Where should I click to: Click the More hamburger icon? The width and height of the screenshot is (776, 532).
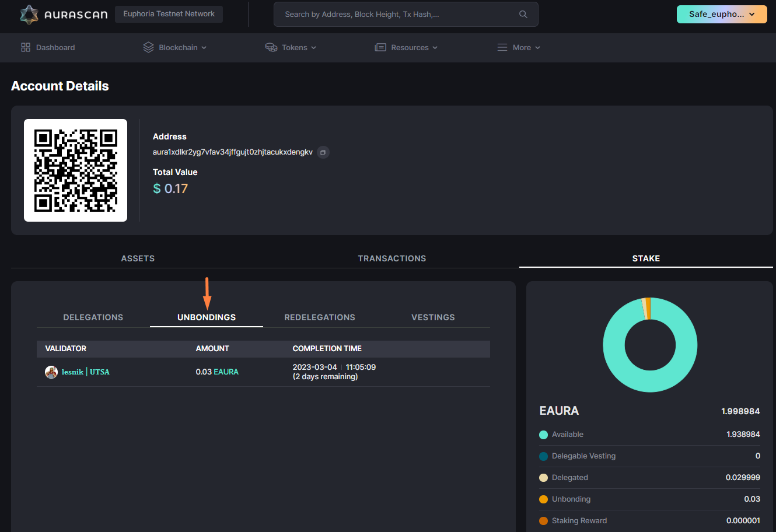click(x=502, y=47)
